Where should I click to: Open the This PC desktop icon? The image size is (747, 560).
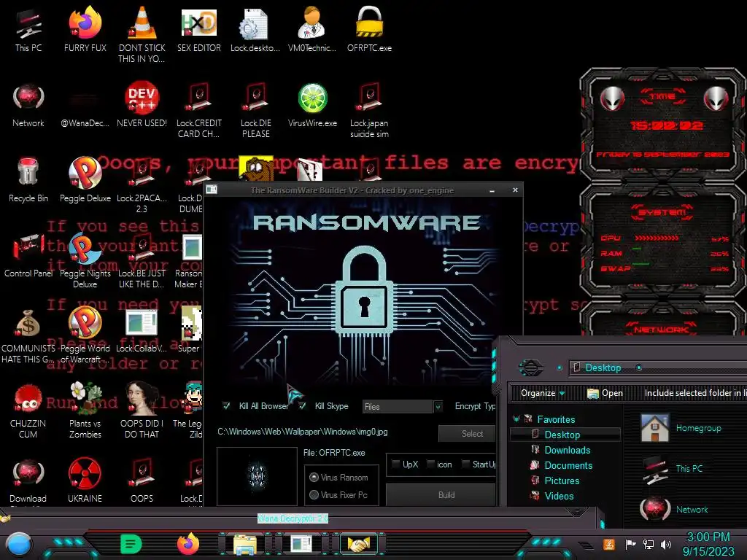point(28,29)
